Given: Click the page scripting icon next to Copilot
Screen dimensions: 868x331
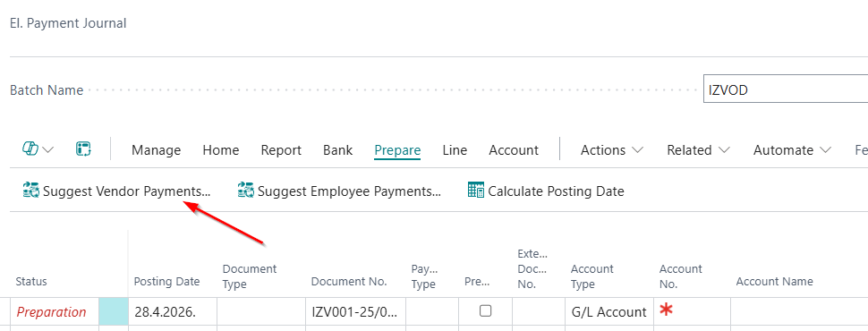Looking at the screenshot, I should (83, 149).
